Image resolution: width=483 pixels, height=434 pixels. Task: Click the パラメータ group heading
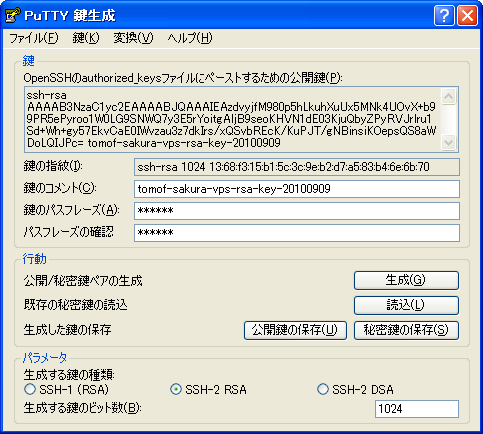pyautogui.click(x=45, y=358)
